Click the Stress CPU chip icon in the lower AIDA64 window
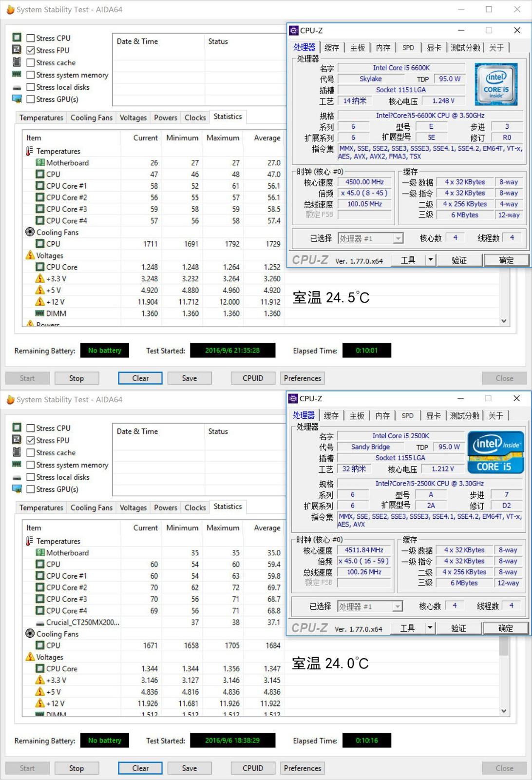Screen dimensions: 532x780 pos(17,428)
